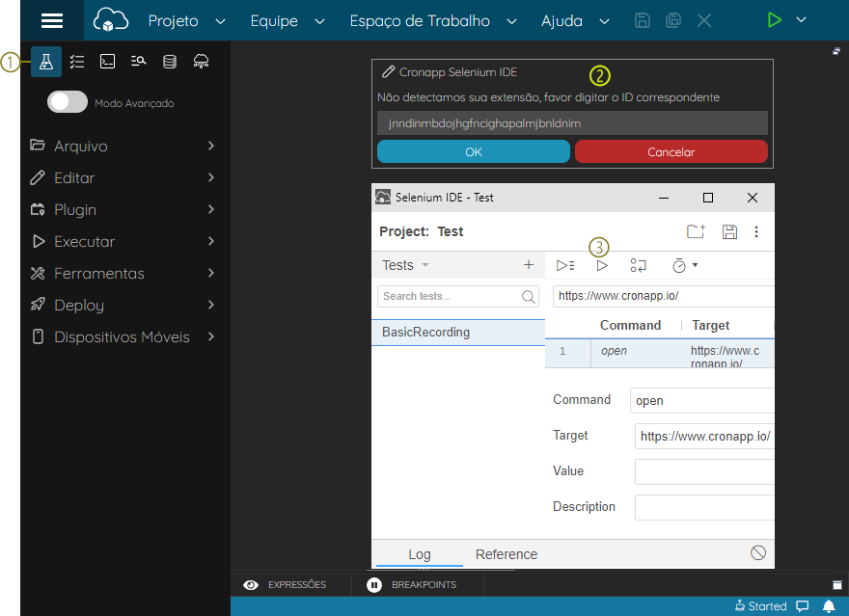Select the BasicRecording test
This screenshot has height=616, width=849.
click(x=458, y=332)
